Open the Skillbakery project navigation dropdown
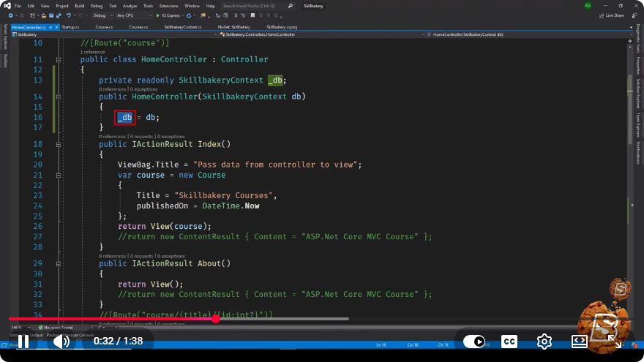 113,34
